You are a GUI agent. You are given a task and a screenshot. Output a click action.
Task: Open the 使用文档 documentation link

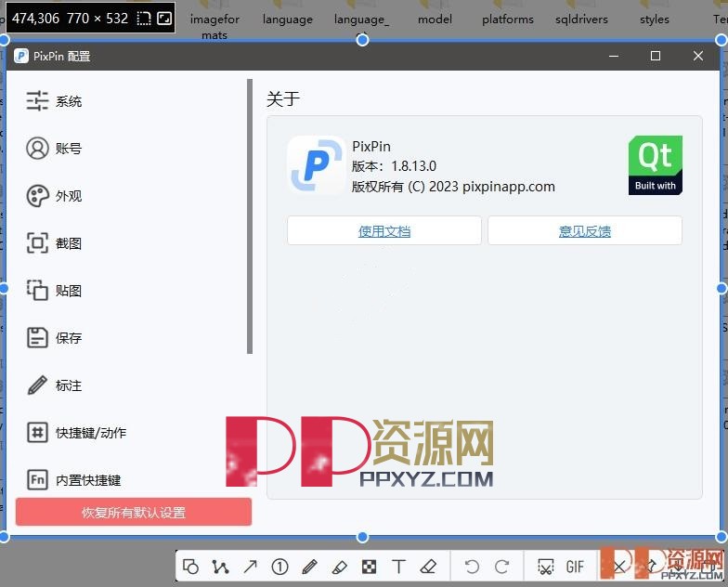tap(384, 230)
